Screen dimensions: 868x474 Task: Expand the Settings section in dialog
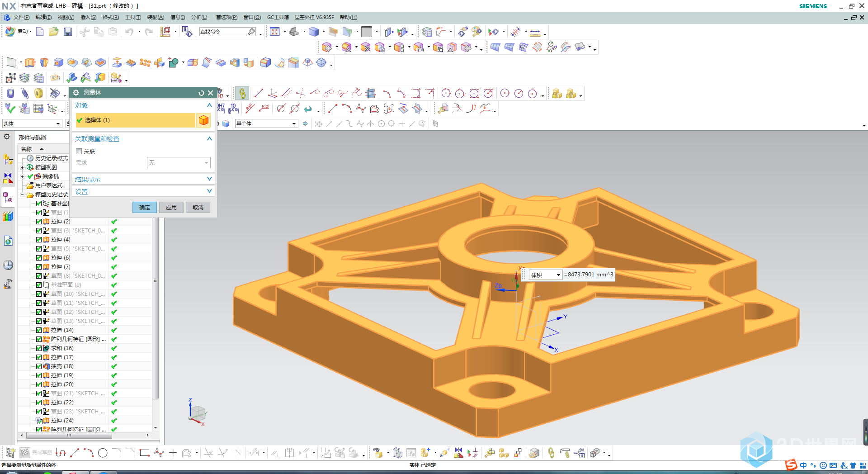click(x=143, y=192)
